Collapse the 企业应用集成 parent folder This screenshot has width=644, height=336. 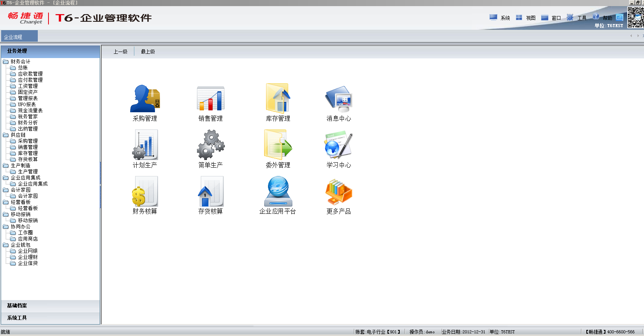(x=21, y=178)
